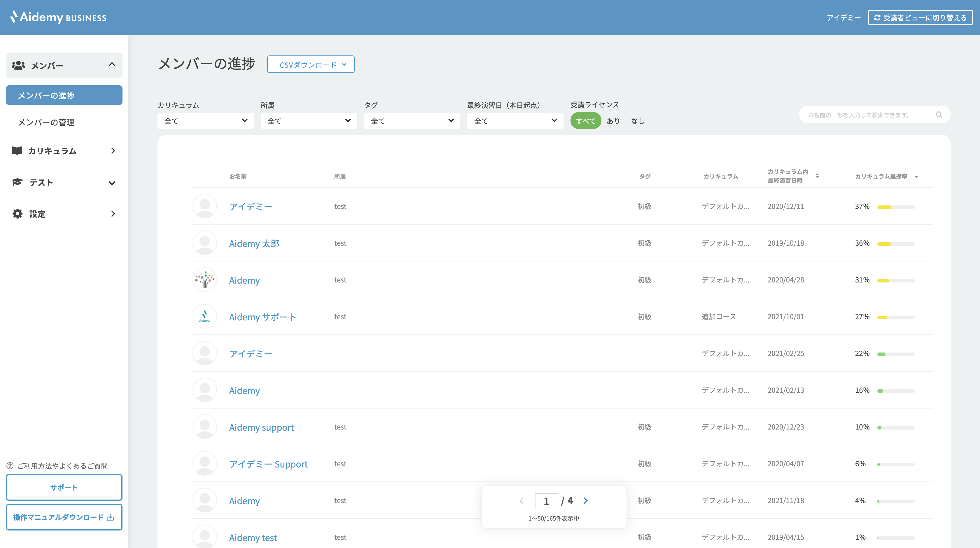Select the あり license filter option
This screenshot has width=980, height=548.
click(x=613, y=121)
